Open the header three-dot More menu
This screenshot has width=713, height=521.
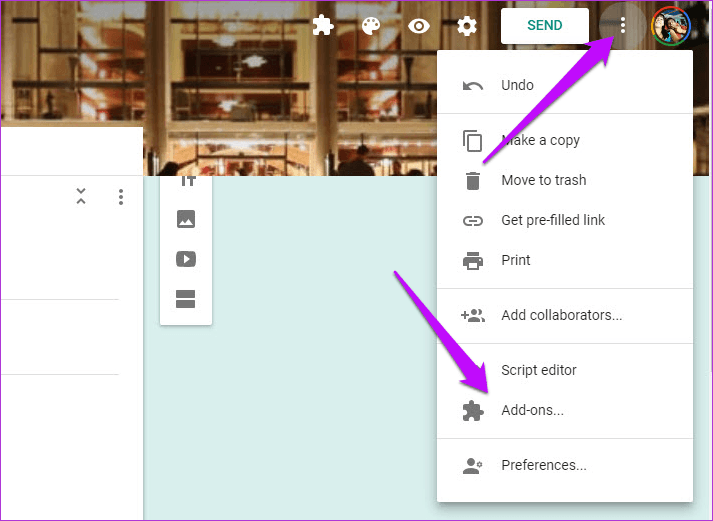623,25
